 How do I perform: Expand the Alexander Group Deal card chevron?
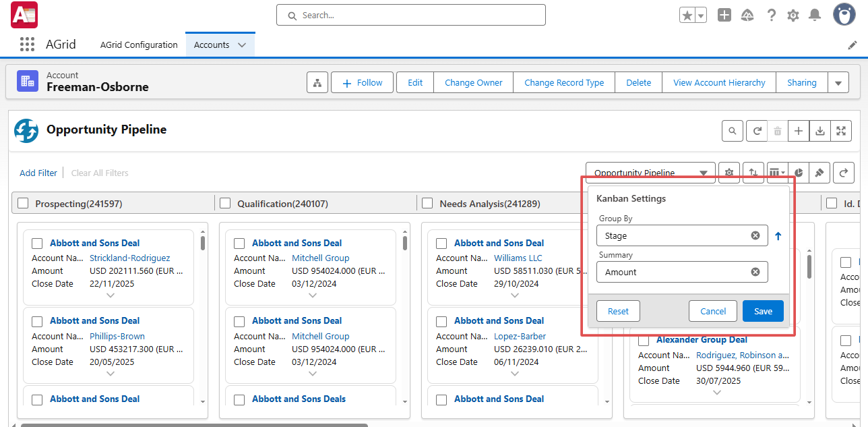[x=717, y=393]
